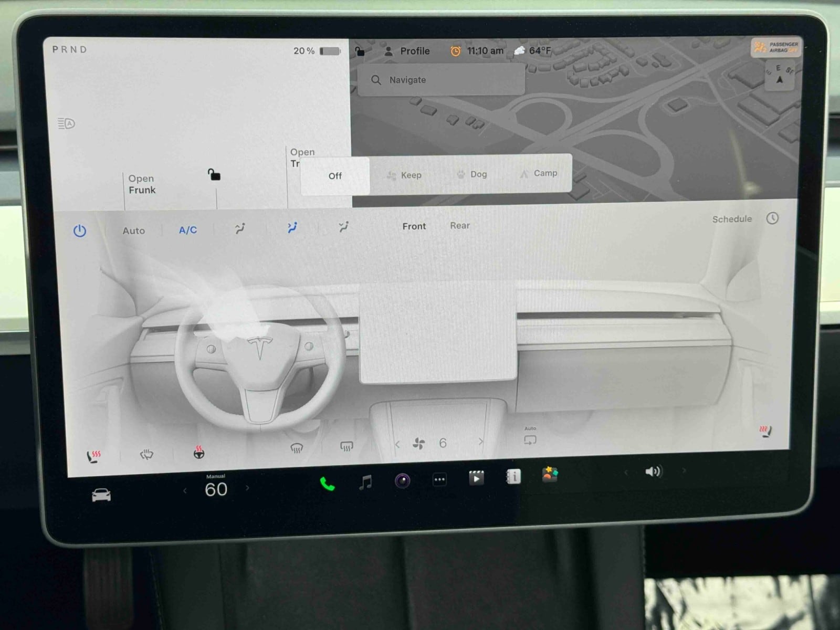Image resolution: width=840 pixels, height=630 pixels.
Task: Switch to Rear climate tab
Action: (459, 226)
